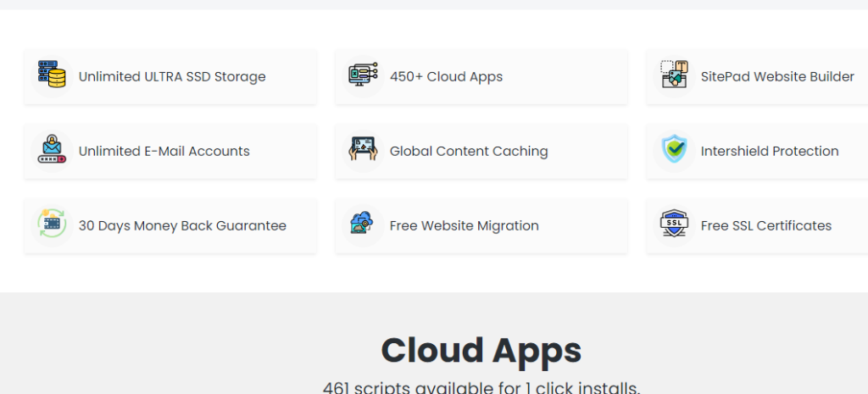Click the SitePad Website Builder icon

point(674,75)
